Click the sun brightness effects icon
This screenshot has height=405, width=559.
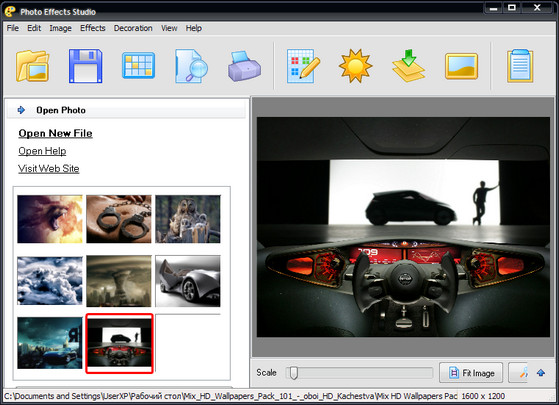(355, 66)
